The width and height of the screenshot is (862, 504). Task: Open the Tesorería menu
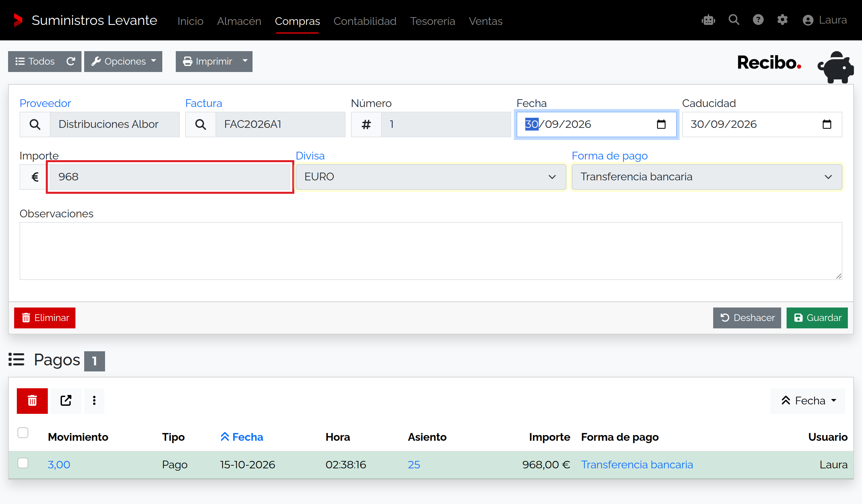click(432, 21)
